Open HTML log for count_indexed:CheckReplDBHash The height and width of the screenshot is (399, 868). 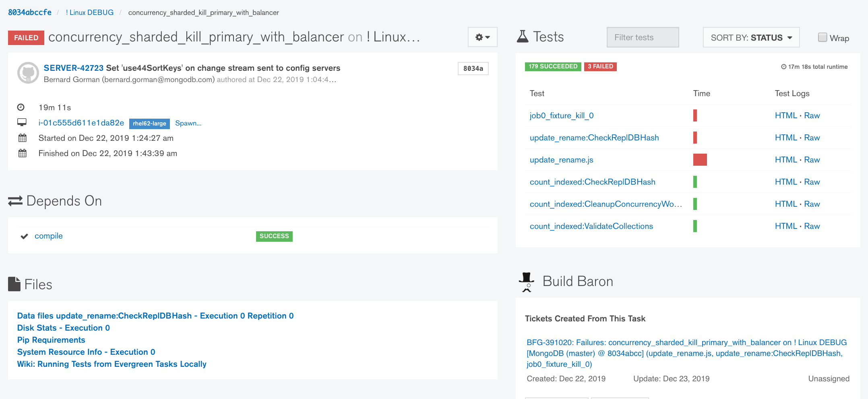(x=786, y=182)
